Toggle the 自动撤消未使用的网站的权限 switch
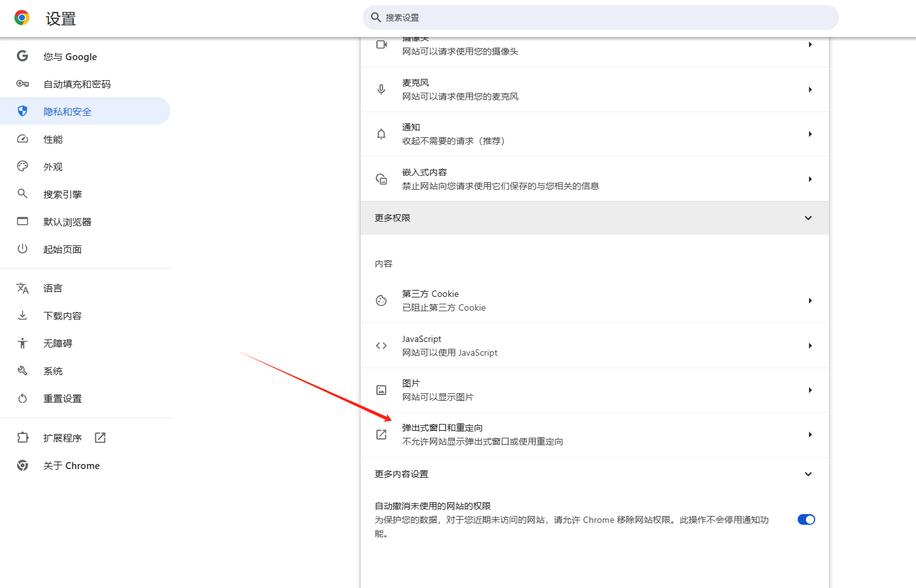Screen dimensions: 916x588 point(806,520)
